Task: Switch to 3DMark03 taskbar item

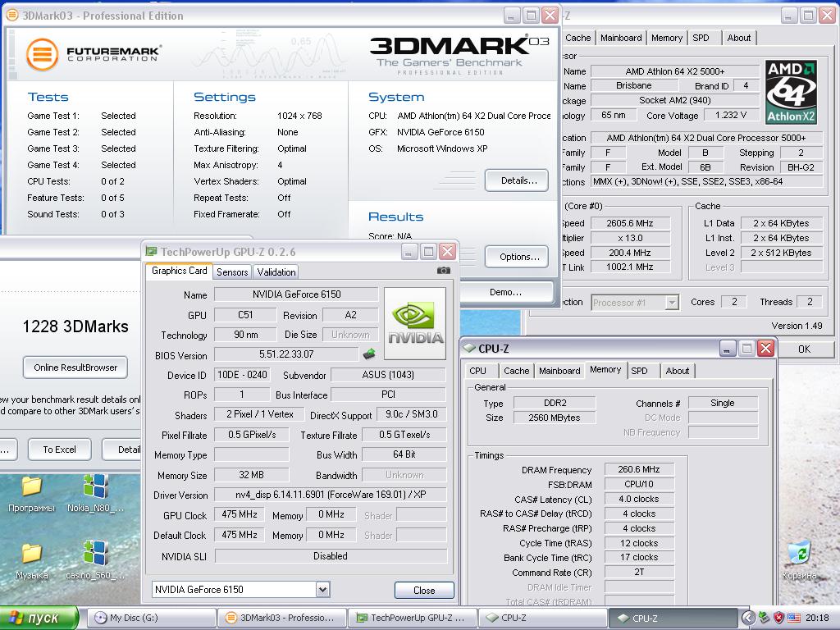Action: (282, 618)
